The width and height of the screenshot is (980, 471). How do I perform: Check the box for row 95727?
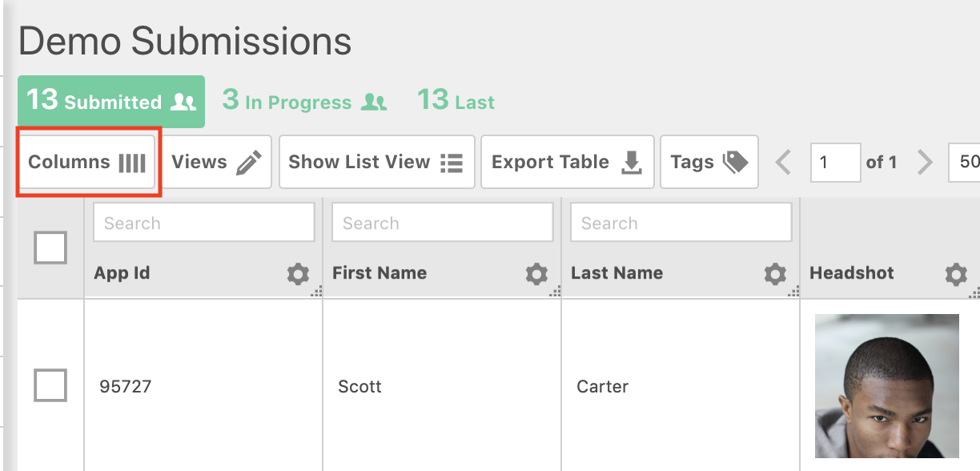[50, 386]
